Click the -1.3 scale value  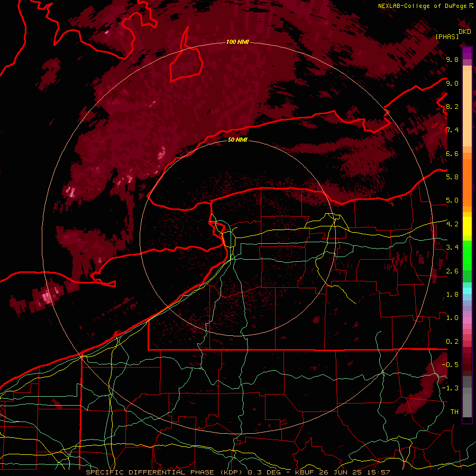(450, 388)
